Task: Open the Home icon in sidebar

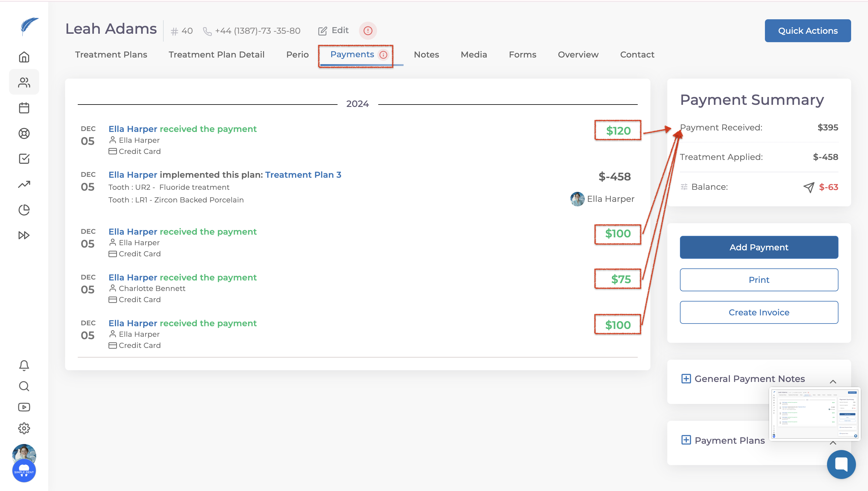Action: tap(24, 57)
